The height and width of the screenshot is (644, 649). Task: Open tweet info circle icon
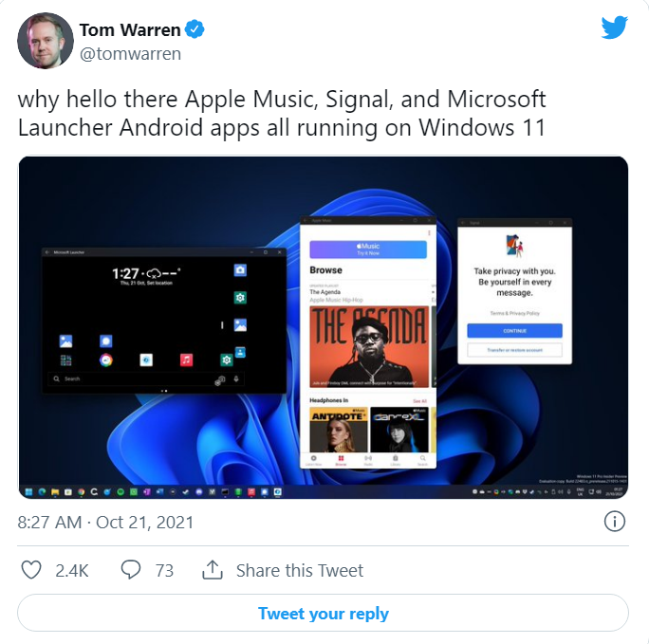[x=615, y=521]
